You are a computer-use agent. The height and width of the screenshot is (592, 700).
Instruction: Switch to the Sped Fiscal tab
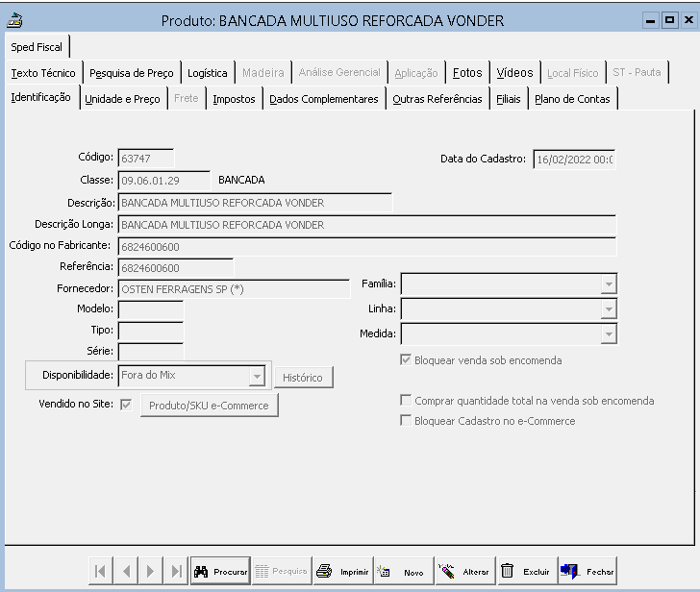coord(37,47)
